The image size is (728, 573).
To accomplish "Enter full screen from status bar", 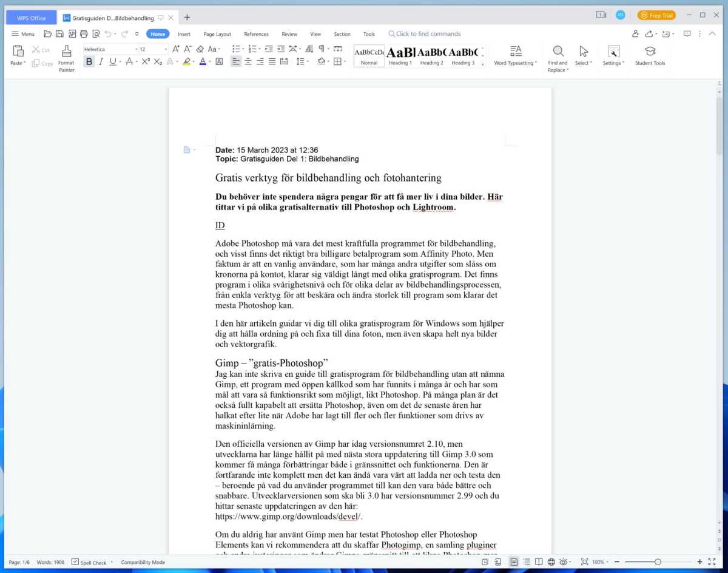I will tap(712, 562).
